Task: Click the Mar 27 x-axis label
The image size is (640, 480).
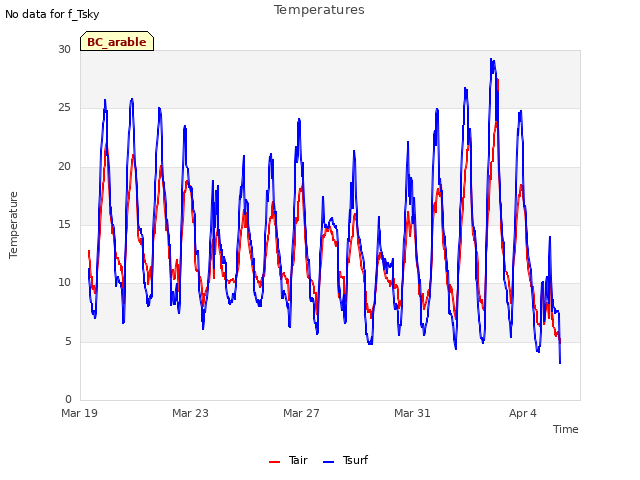Action: pos(301,413)
